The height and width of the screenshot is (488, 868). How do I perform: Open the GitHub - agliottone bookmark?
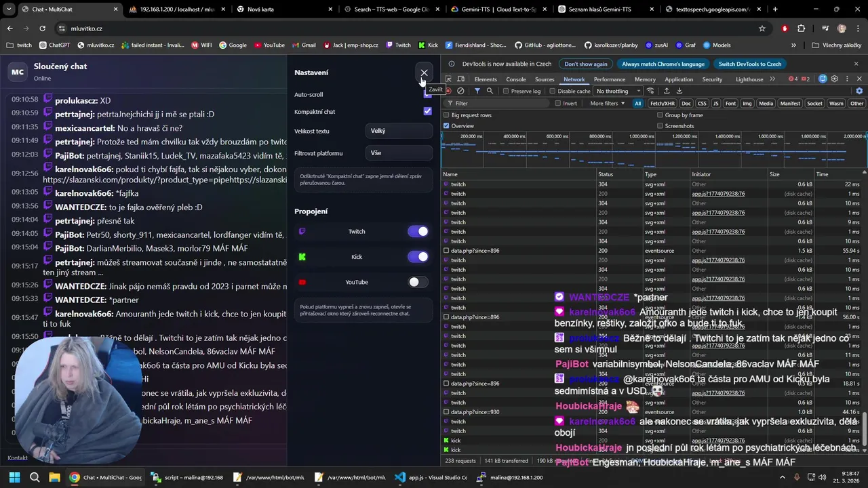pos(546,45)
